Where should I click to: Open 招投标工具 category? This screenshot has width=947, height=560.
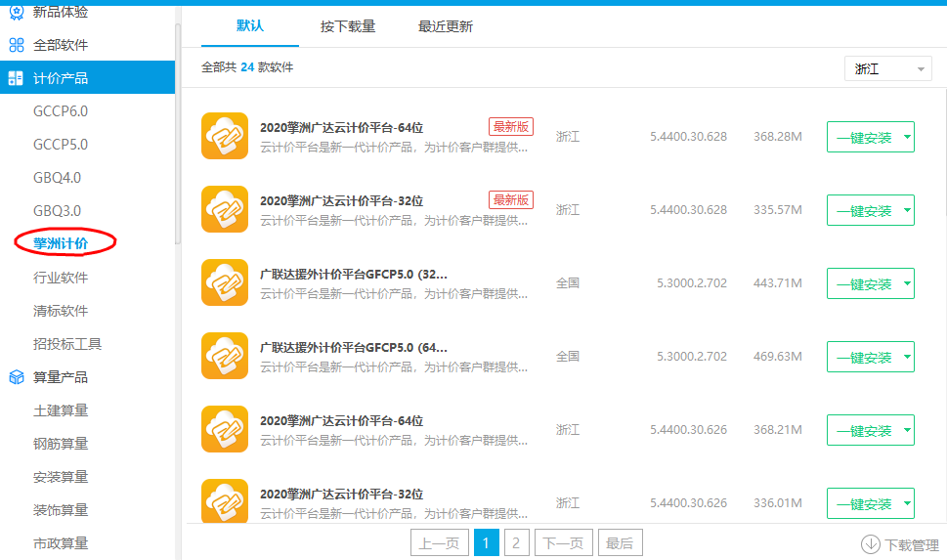click(67, 344)
